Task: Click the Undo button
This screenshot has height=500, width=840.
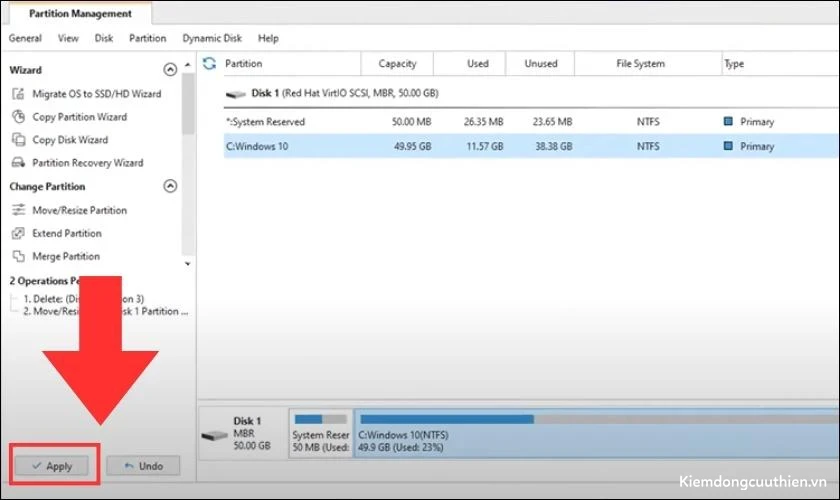Action: pyautogui.click(x=143, y=466)
